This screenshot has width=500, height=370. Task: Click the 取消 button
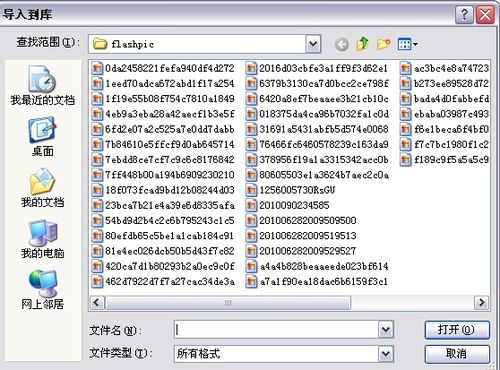(x=457, y=354)
